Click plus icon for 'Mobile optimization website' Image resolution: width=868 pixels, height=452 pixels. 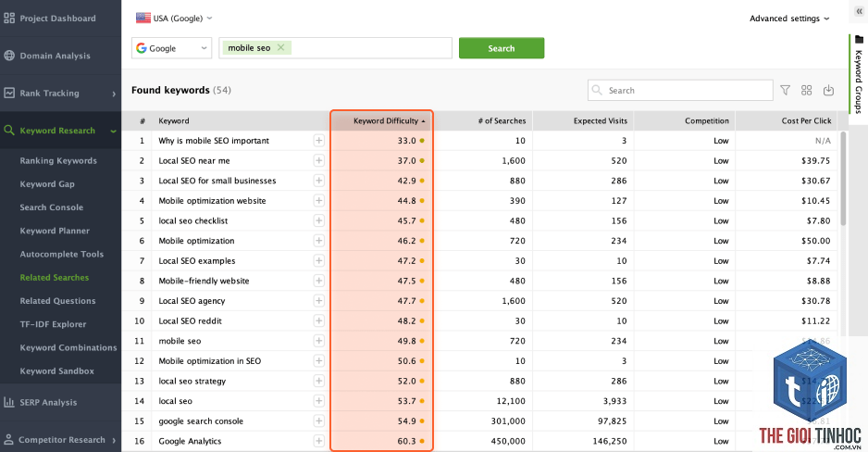pos(319,200)
